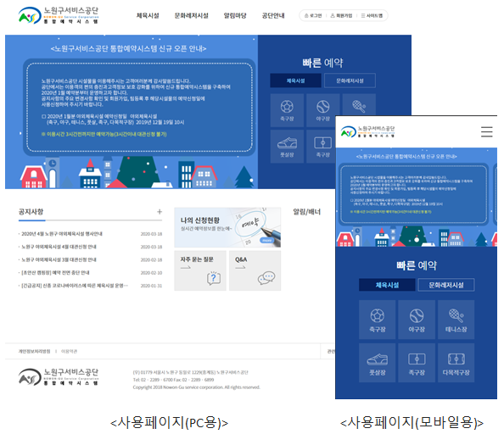The height and width of the screenshot is (434, 504).
Task: Open the 알림마당 top navigation menu
Action: click(x=235, y=15)
